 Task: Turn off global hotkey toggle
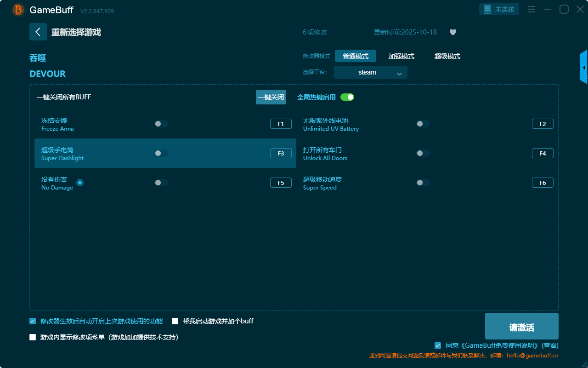coord(347,97)
